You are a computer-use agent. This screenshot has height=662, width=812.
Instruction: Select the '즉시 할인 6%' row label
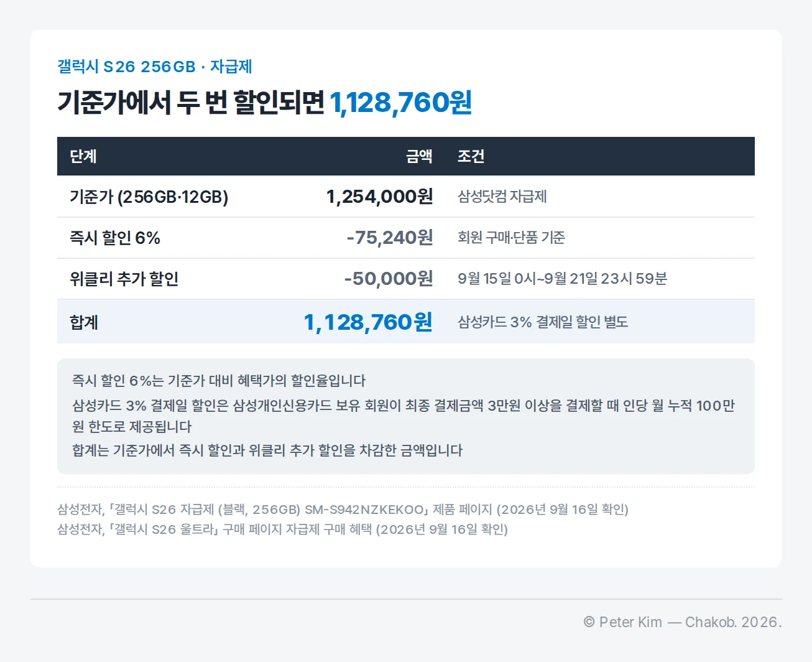115,238
